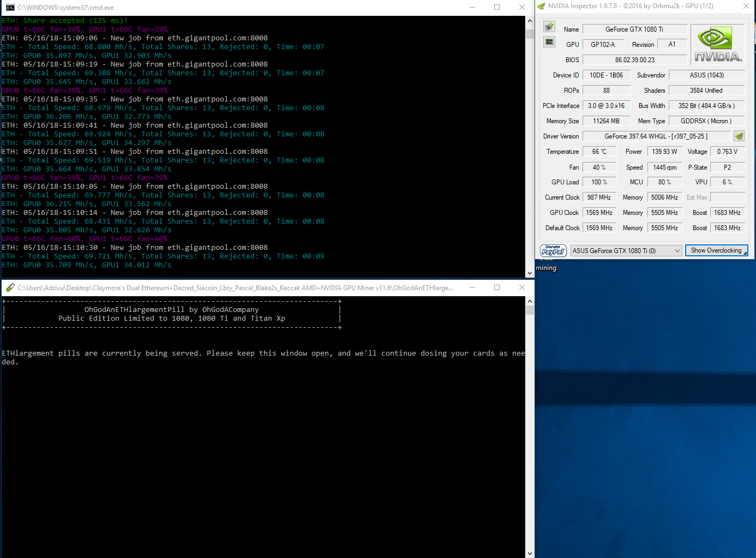Click the Shaders field 3584 Unified
756x558 pixels.
coord(707,91)
